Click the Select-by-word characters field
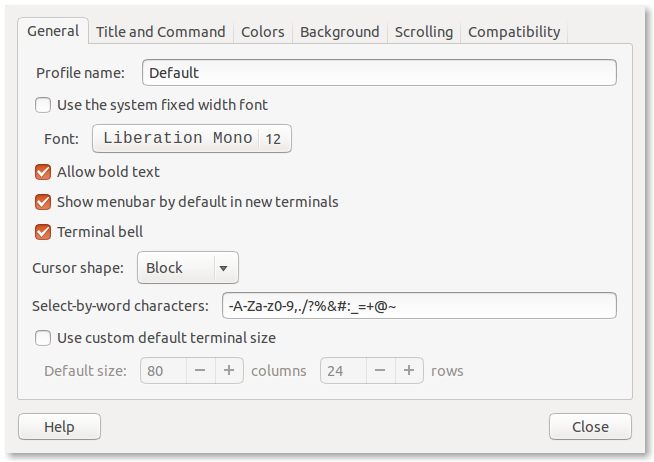654x462 pixels. (419, 306)
